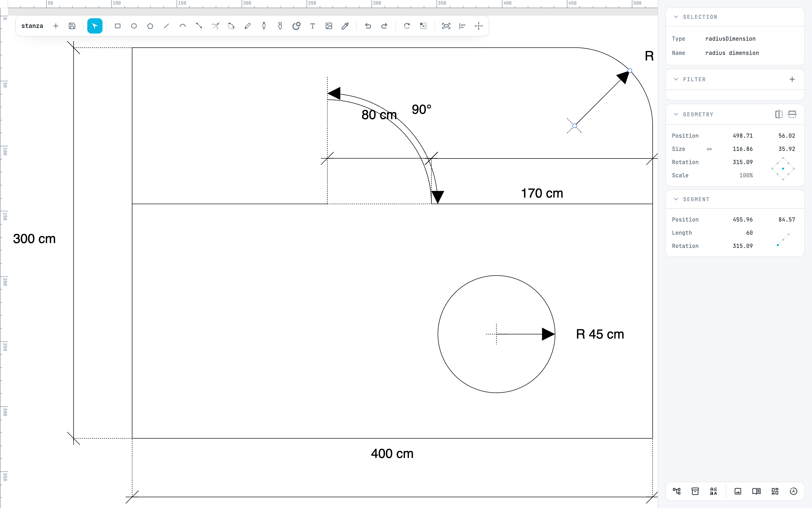Viewport: 812px width, 508px height.
Task: Click the Scale 100% field
Action: tap(746, 175)
